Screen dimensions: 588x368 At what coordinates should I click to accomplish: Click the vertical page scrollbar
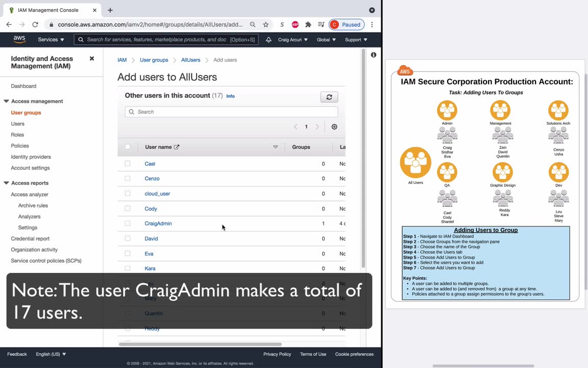(x=363, y=158)
